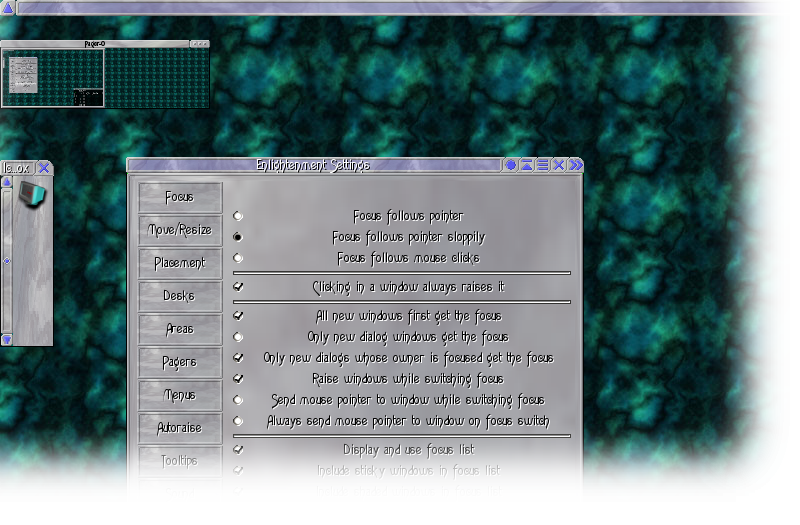Toggle Clicking in a window always raises it
The height and width of the screenshot is (525, 800).
(238, 287)
